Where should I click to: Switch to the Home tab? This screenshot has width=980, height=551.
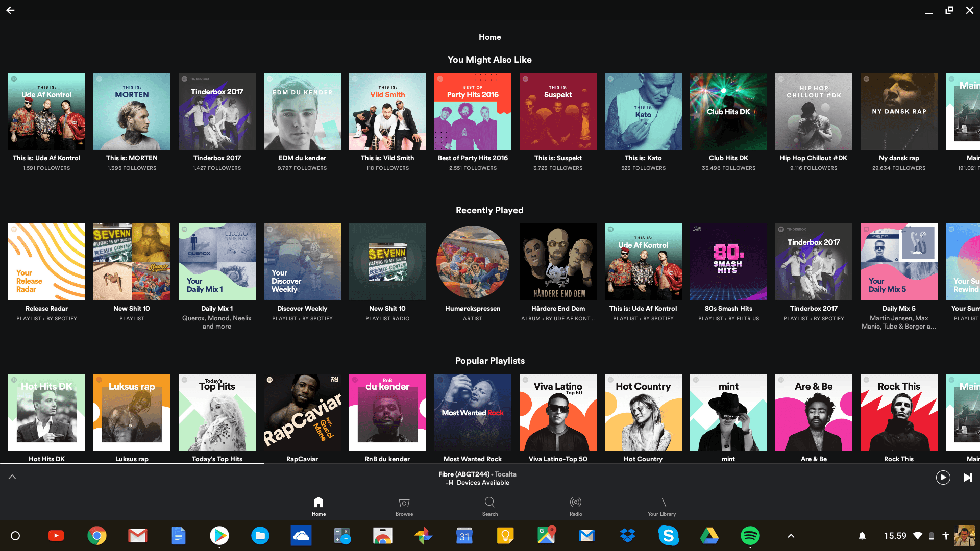[318, 507]
